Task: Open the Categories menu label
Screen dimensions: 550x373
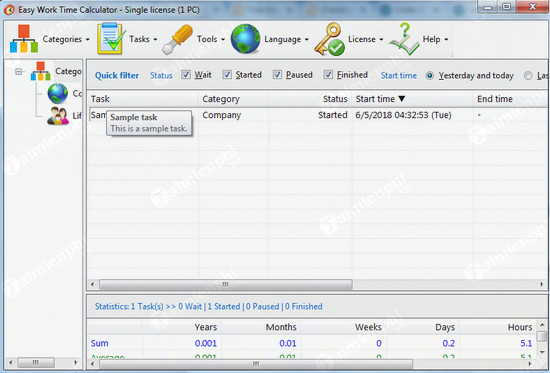Action: pyautogui.click(x=62, y=39)
